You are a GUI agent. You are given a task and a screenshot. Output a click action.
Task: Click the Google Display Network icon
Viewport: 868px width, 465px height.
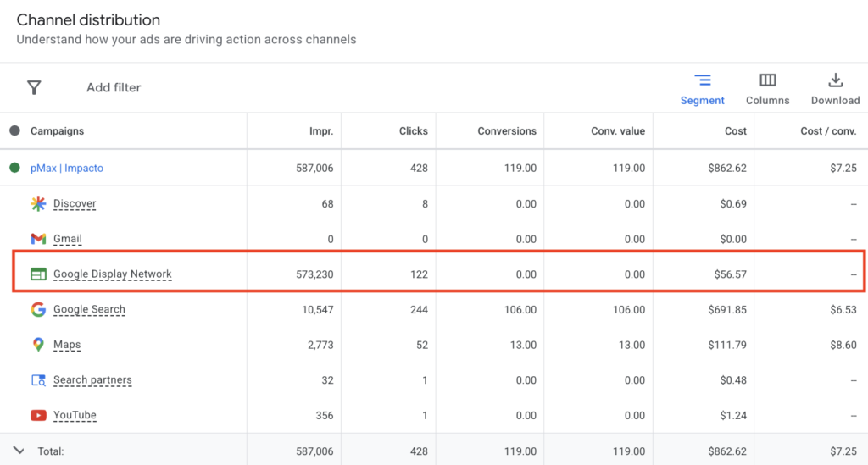(38, 274)
